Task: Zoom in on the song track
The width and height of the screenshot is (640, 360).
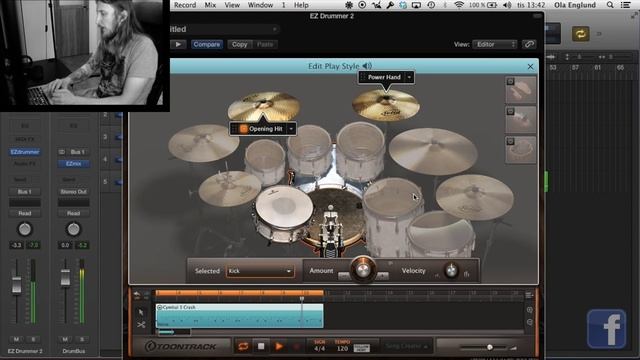Action: [529, 310]
